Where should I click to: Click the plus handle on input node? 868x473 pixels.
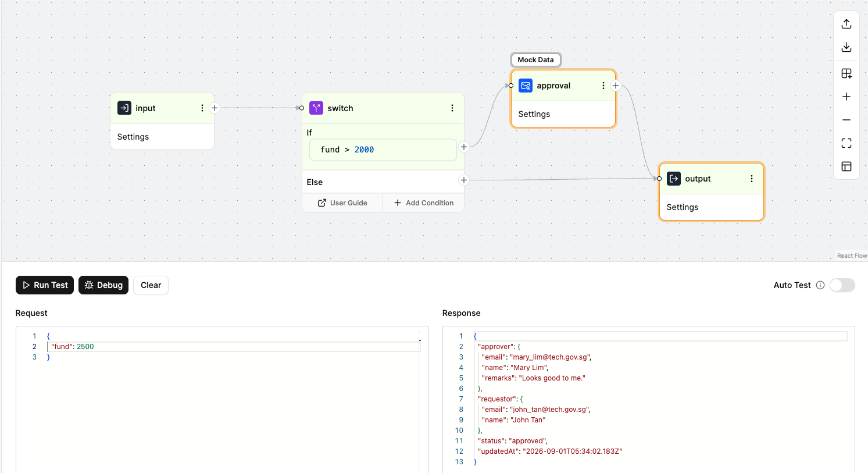[215, 108]
